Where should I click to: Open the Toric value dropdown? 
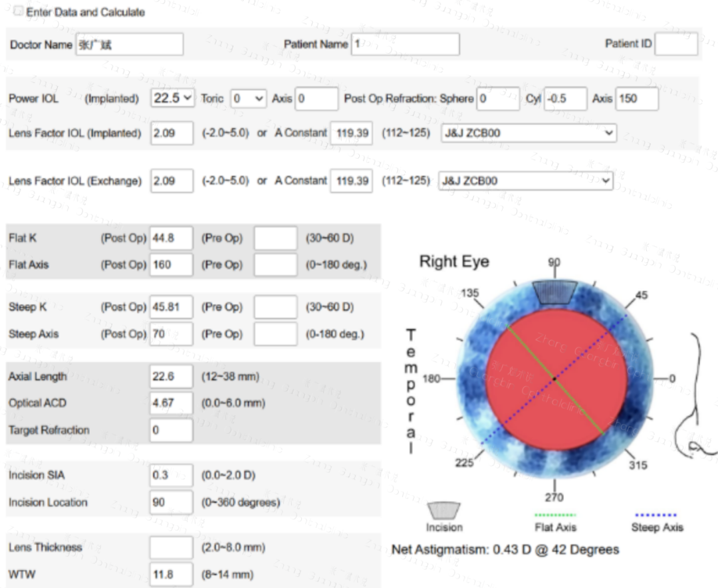tap(248, 98)
